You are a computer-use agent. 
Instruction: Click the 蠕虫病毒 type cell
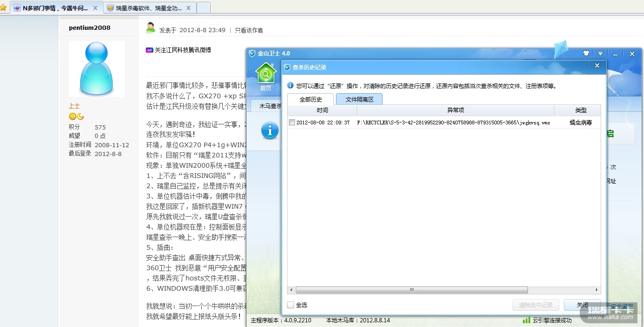(x=581, y=123)
